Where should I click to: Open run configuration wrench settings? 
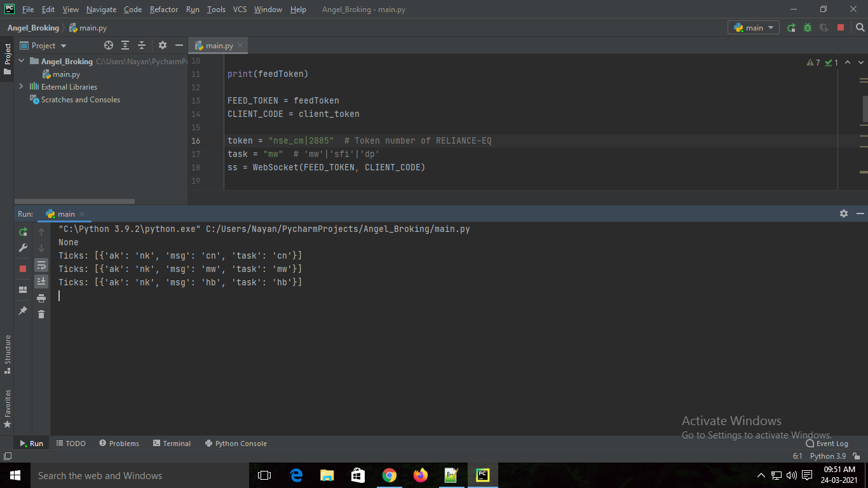23,248
